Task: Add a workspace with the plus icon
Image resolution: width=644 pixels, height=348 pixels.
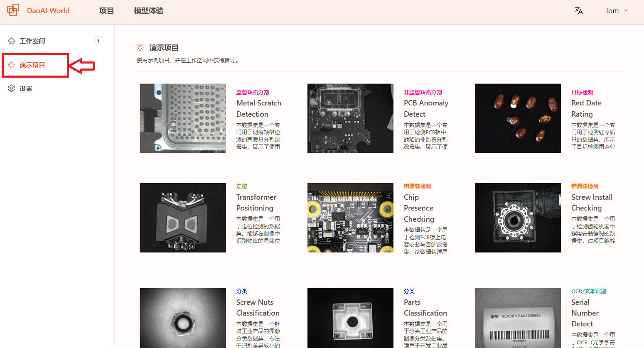Action: (99, 41)
